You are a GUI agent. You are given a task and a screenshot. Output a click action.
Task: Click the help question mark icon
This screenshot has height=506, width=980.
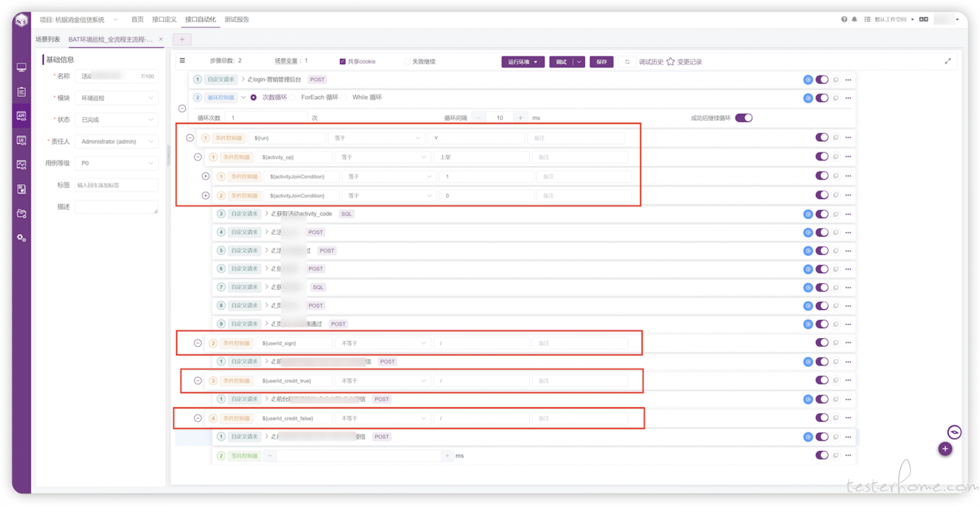(x=844, y=19)
